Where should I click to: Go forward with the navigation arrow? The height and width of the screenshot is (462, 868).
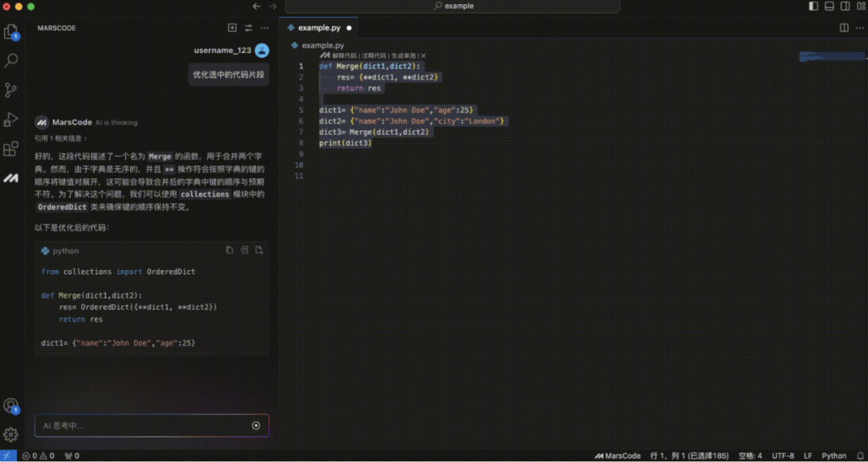(272, 6)
